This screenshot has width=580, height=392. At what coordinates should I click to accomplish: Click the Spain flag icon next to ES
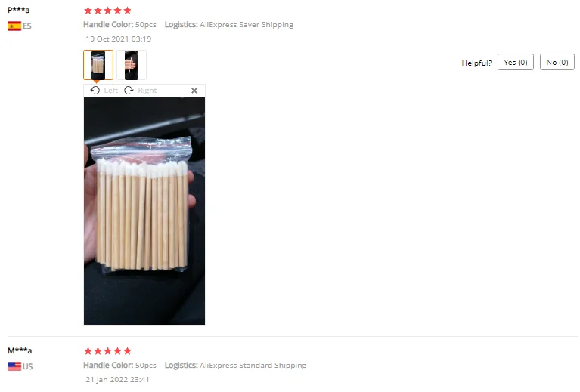tap(14, 26)
